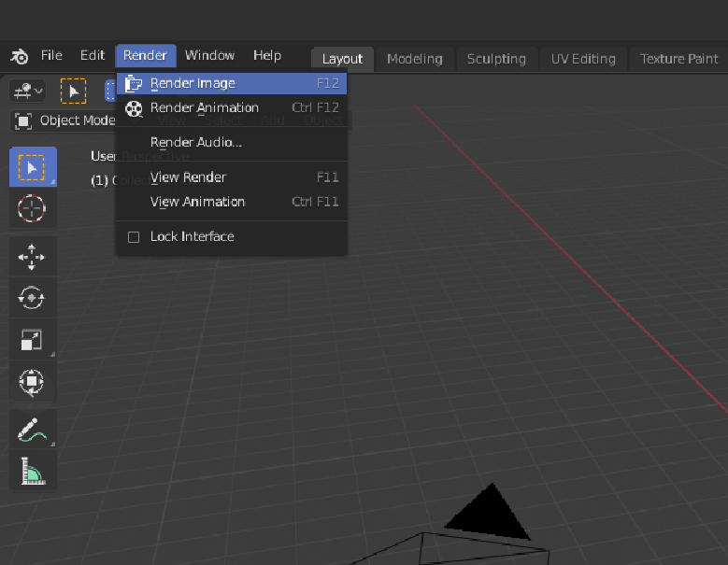
Task: Switch to the Modeling workspace tab
Action: (x=415, y=59)
